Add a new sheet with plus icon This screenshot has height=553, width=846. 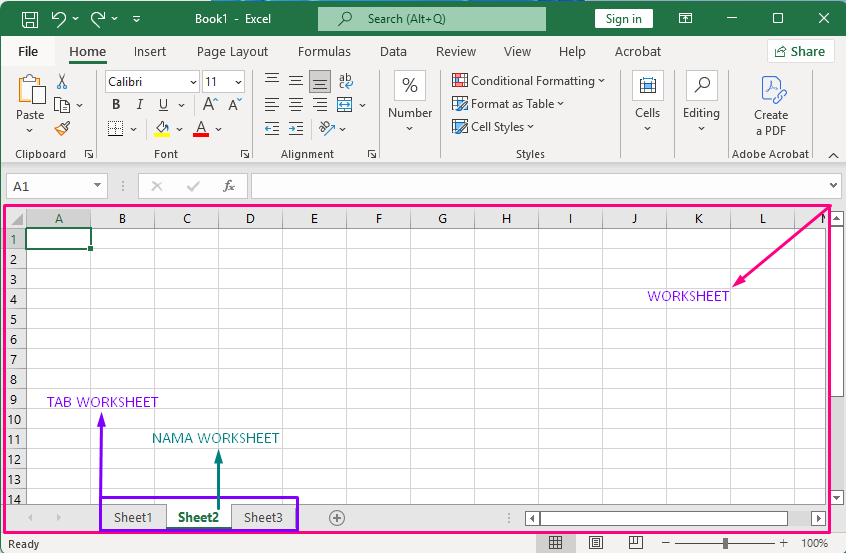click(337, 517)
